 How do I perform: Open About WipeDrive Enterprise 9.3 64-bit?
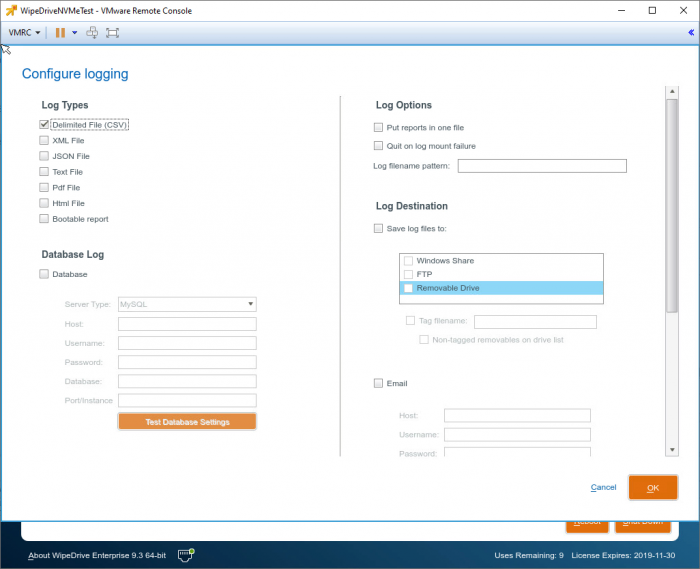(x=97, y=555)
